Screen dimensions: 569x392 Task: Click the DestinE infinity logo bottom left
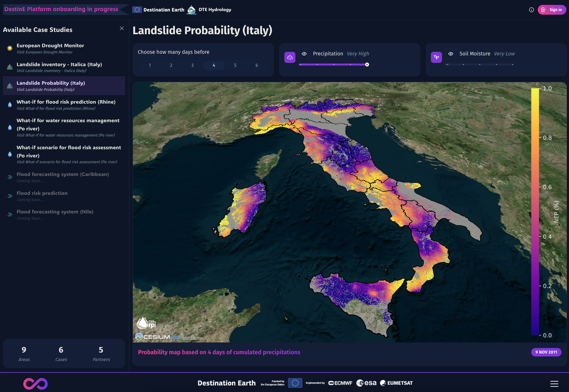(36, 384)
